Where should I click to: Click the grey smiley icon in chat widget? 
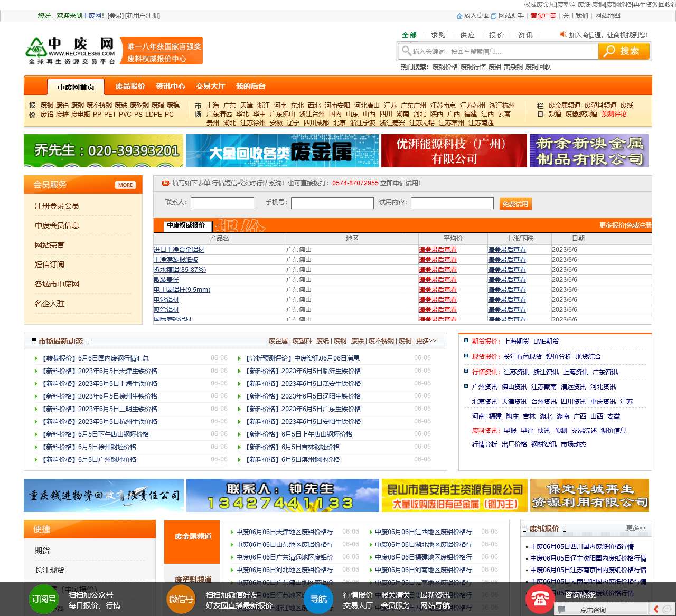(667, 609)
